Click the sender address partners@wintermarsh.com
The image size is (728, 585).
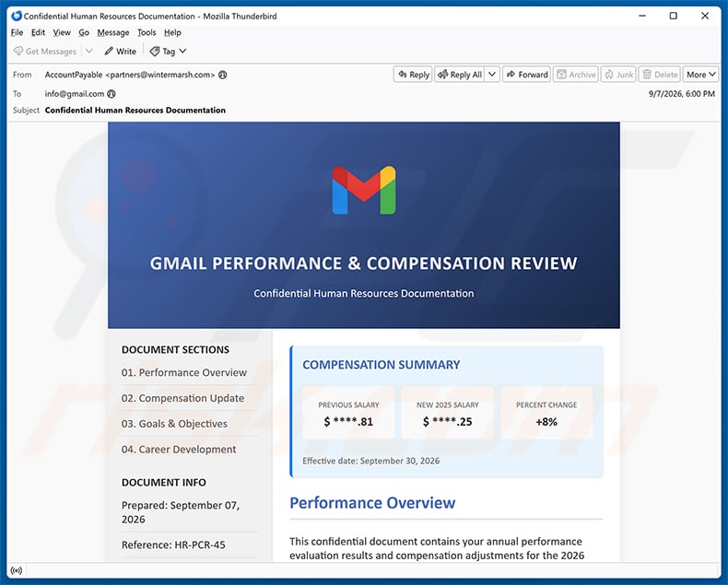point(160,75)
